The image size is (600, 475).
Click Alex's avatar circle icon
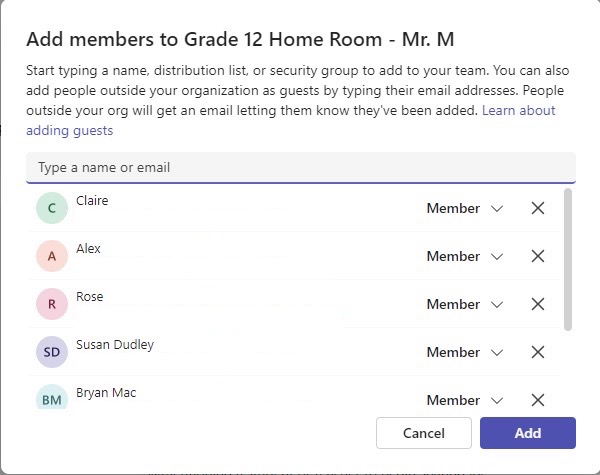click(x=52, y=256)
